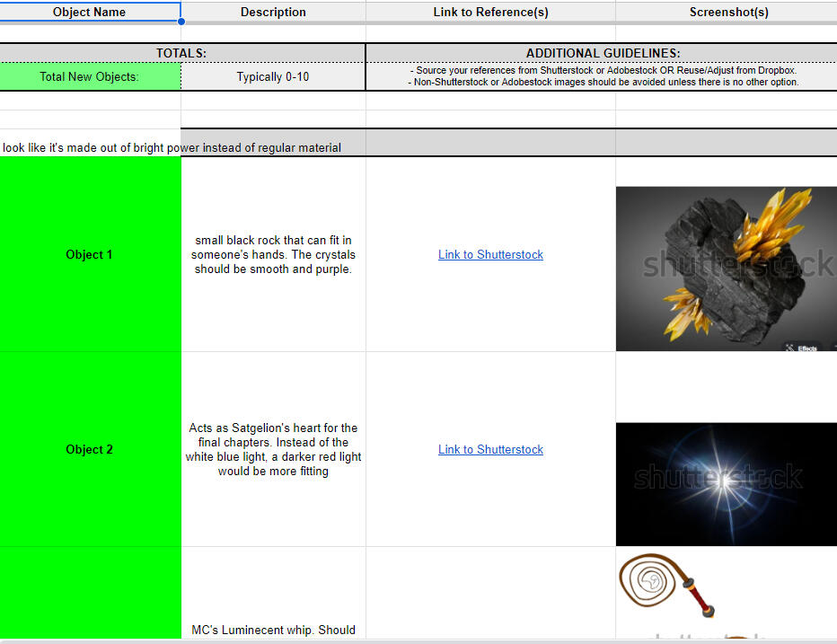Click the first Link to Shutterstock for Object 1
Viewport: 837px width, 644px height.
pyautogui.click(x=490, y=255)
